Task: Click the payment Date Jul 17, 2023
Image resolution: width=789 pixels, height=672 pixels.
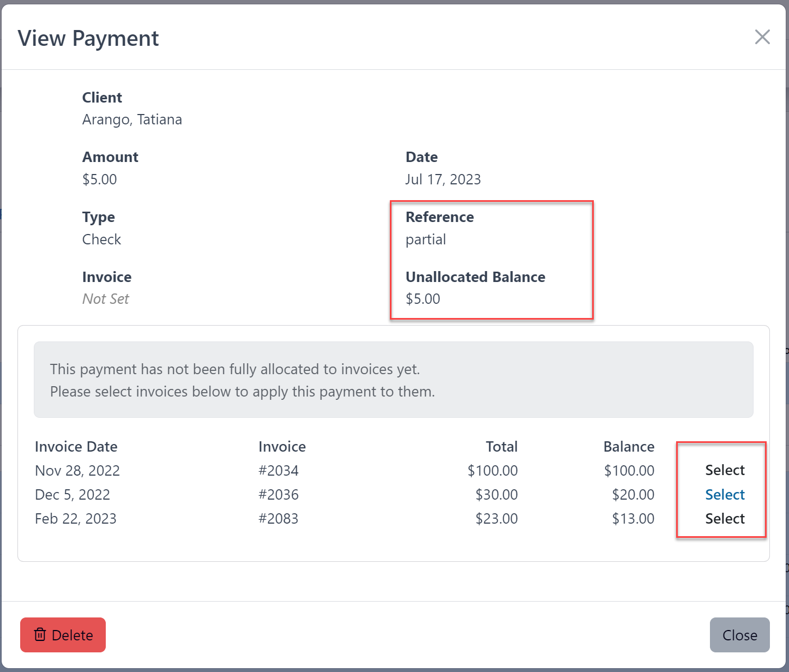Action: (x=443, y=179)
